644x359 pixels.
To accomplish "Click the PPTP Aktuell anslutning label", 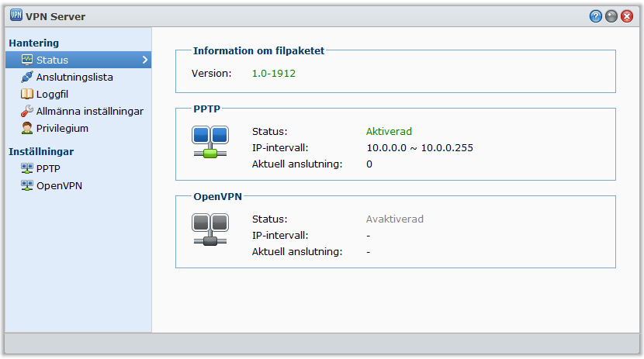I will [297, 164].
